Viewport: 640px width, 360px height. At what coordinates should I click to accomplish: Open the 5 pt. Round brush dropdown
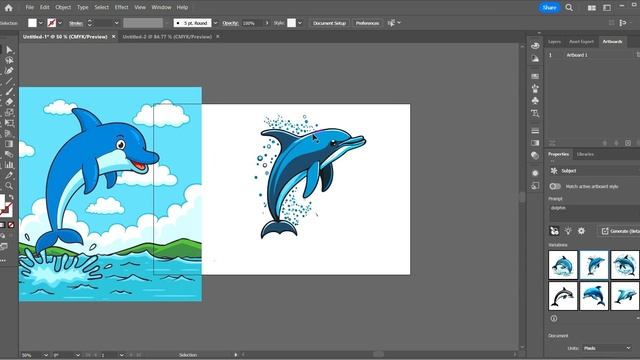pos(216,23)
